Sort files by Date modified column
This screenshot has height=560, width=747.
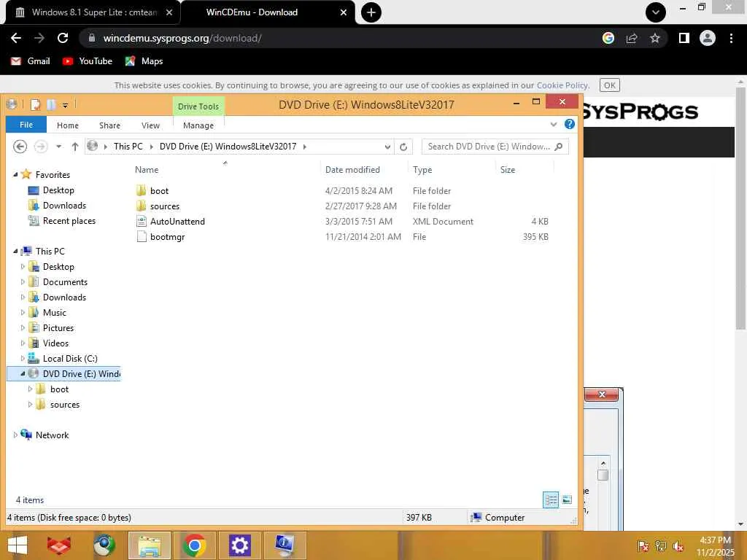pyautogui.click(x=352, y=169)
